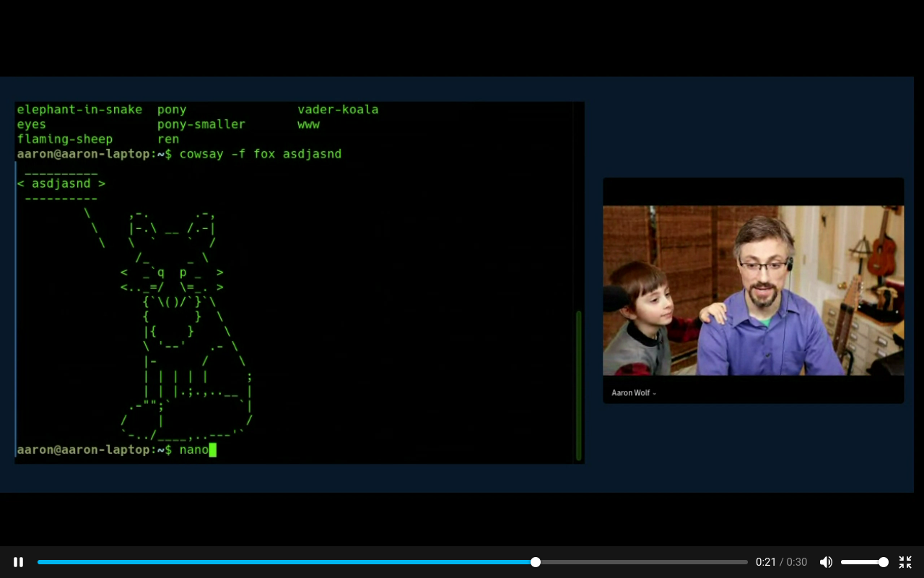Screen dimensions: 924x578
Task: Mute audio with the speaker icon
Action: (x=826, y=562)
